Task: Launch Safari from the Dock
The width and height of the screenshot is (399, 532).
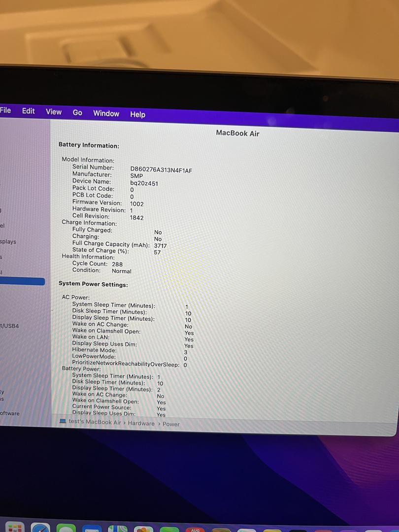Action: [40, 528]
